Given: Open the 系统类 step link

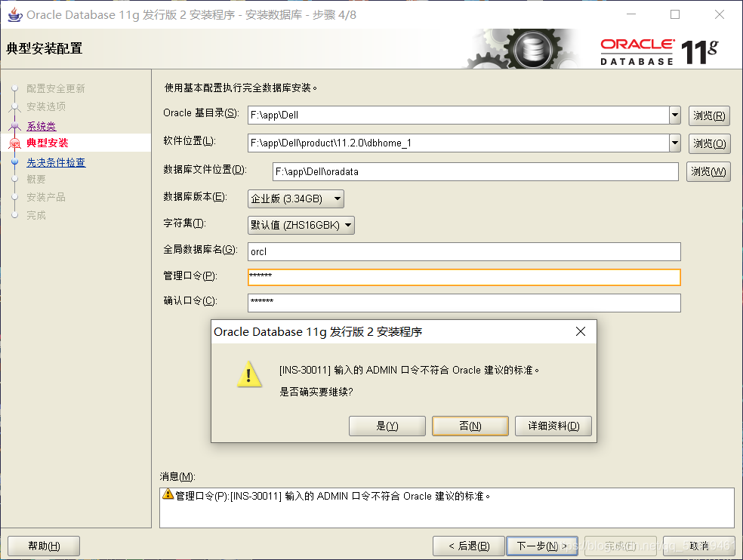Looking at the screenshot, I should tap(42, 126).
